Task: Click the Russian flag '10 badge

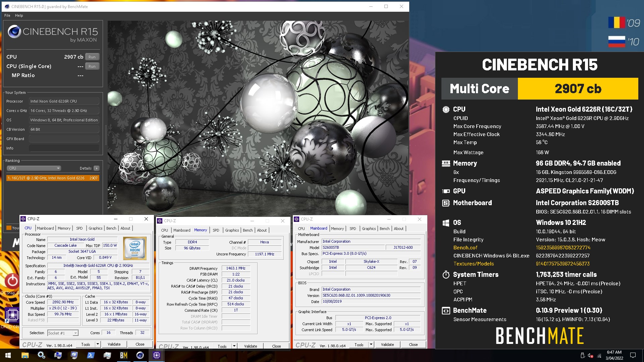Action: pos(624,42)
